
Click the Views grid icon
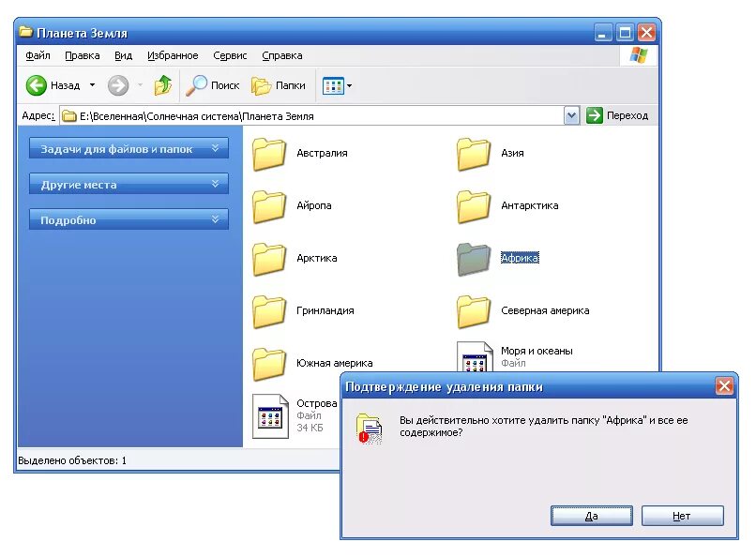click(333, 85)
